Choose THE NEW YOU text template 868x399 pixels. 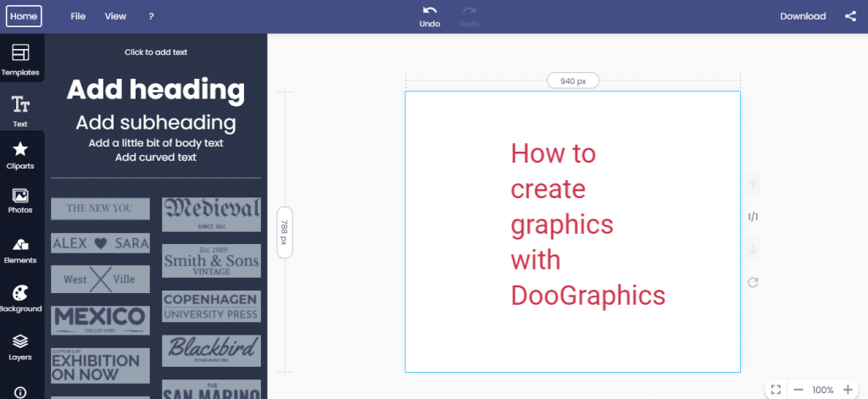click(100, 208)
